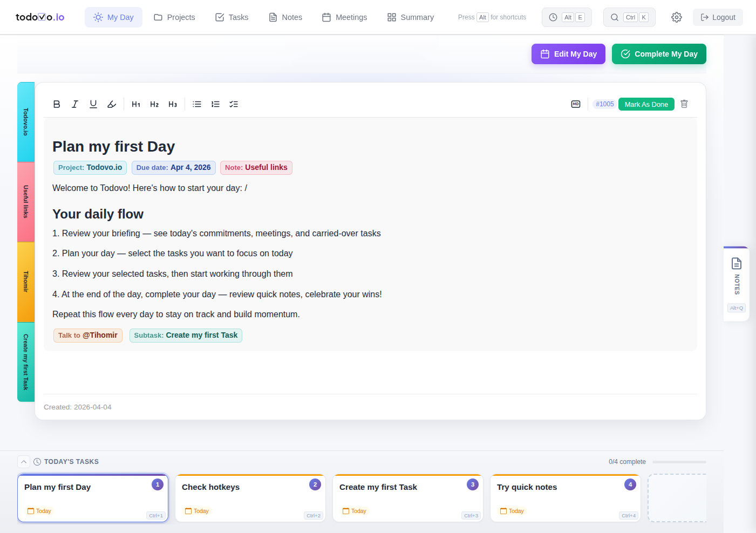Open the Notes side panel
The height and width of the screenshot is (533, 756).
point(737,284)
